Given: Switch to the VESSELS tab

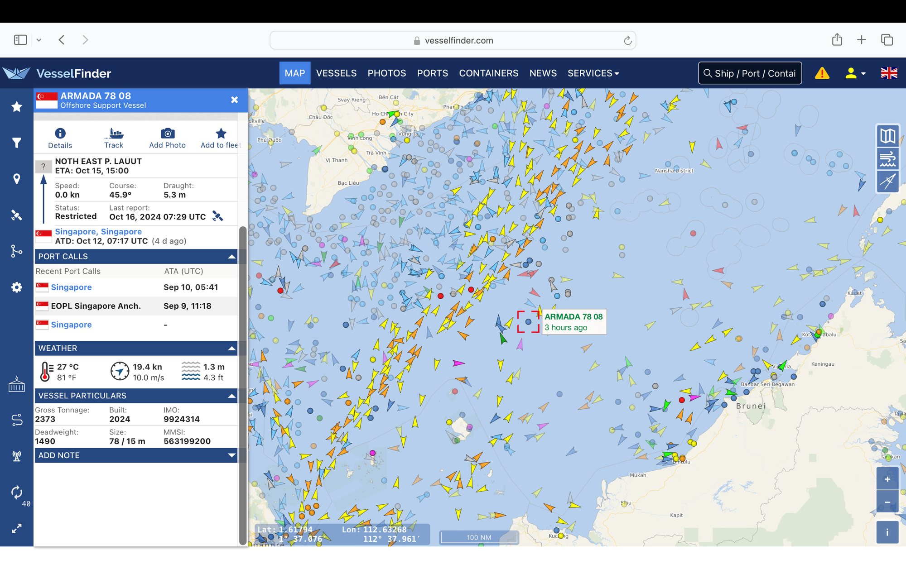Looking at the screenshot, I should click(x=336, y=73).
